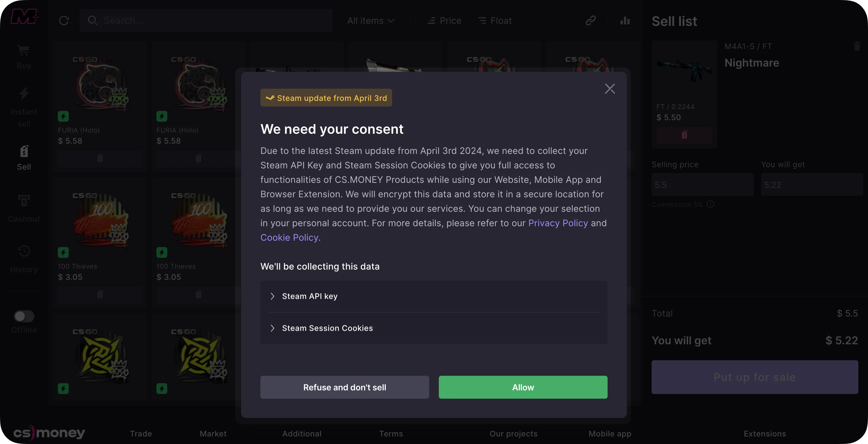Click the commission info icon
This screenshot has height=444, width=868.
[x=710, y=205]
